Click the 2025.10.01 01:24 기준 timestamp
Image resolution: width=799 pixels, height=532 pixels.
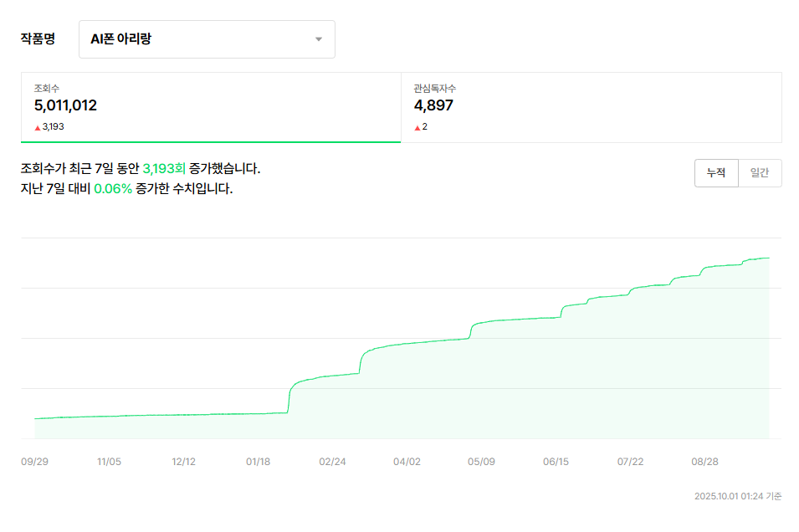pos(737,497)
